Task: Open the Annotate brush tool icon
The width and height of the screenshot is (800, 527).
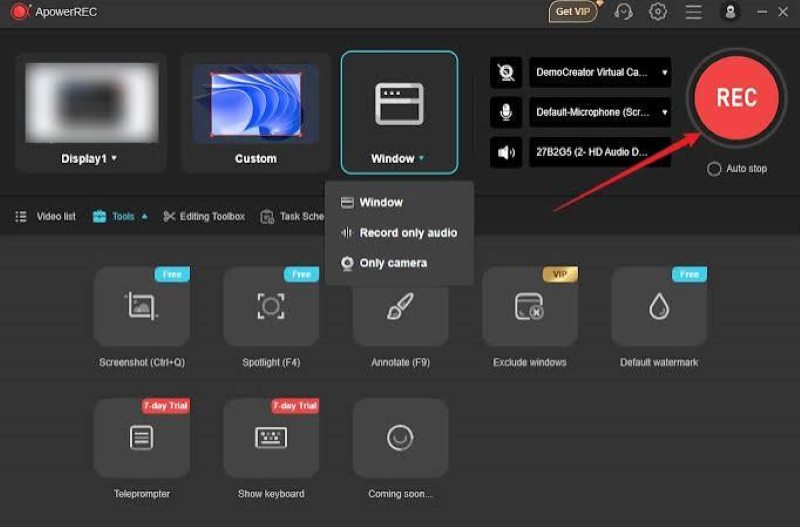Action: coord(401,306)
